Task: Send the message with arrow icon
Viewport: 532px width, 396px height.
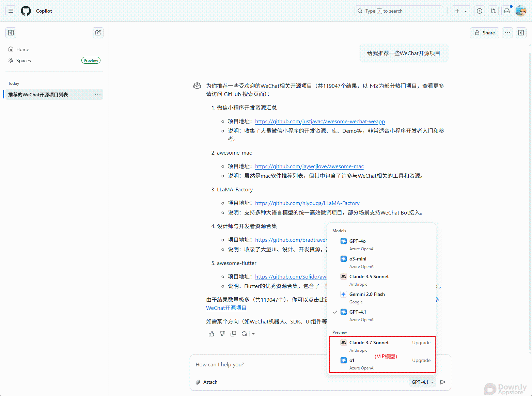Action: (443, 382)
